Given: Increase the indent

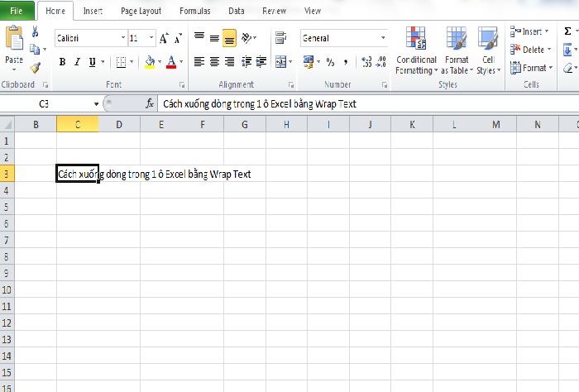Looking at the screenshot, I should pos(261,62).
